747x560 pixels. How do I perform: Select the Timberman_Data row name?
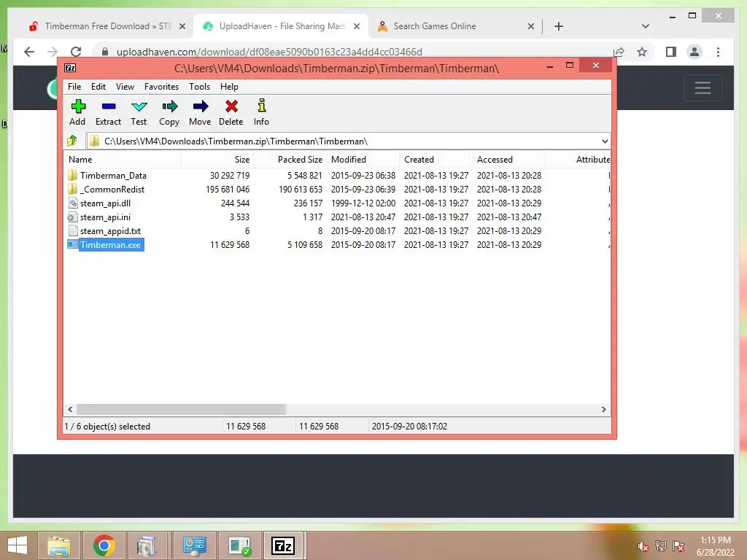113,175
